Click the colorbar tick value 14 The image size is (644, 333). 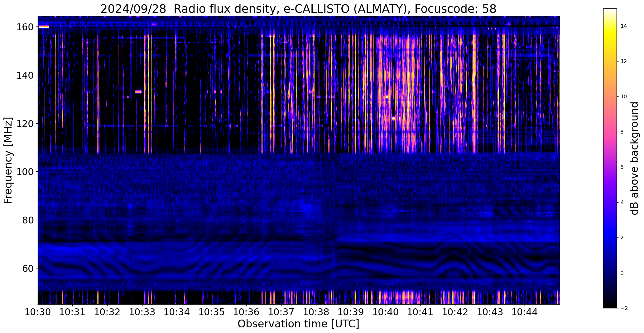624,26
